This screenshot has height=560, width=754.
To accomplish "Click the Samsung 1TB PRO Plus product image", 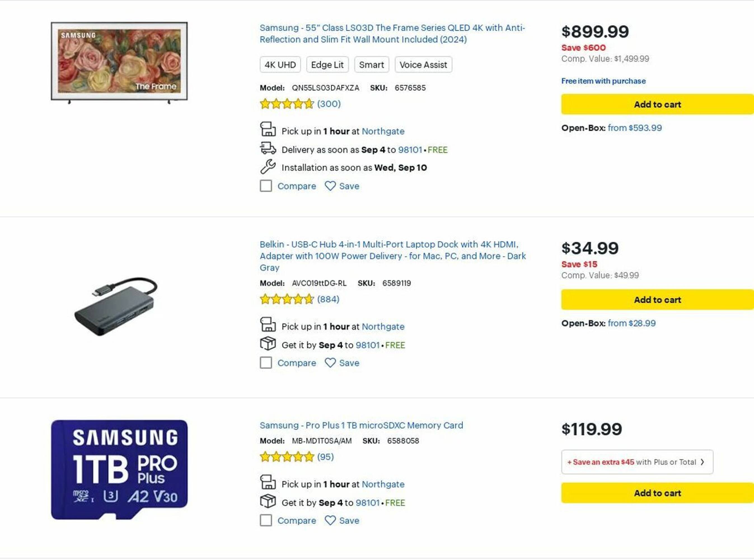I will click(119, 470).
